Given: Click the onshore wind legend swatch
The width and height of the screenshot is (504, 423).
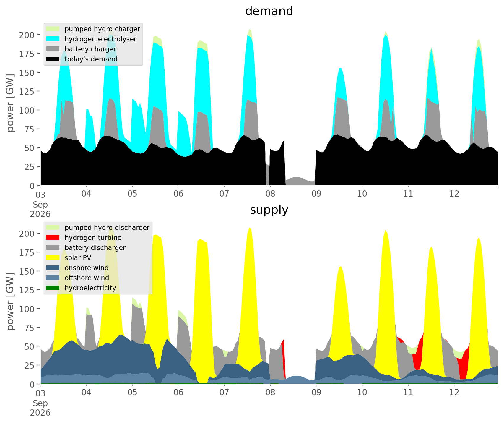Looking at the screenshot, I should [53, 268].
